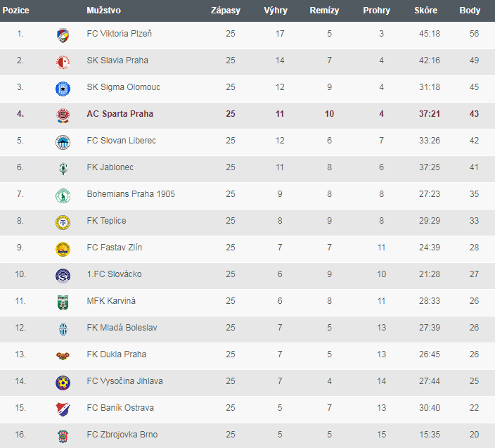Click the FC Viktoria Plzeň club crest
The height and width of the screenshot is (448, 495).
[63, 35]
